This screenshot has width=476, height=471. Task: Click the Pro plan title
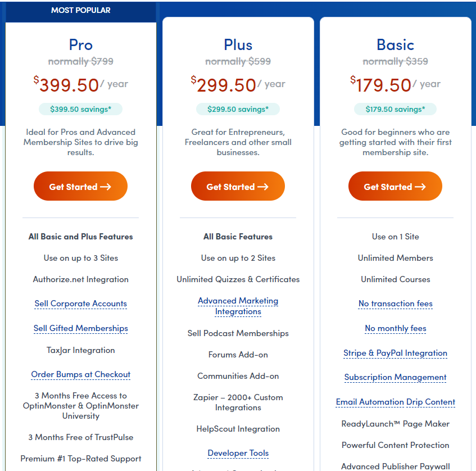(x=81, y=44)
